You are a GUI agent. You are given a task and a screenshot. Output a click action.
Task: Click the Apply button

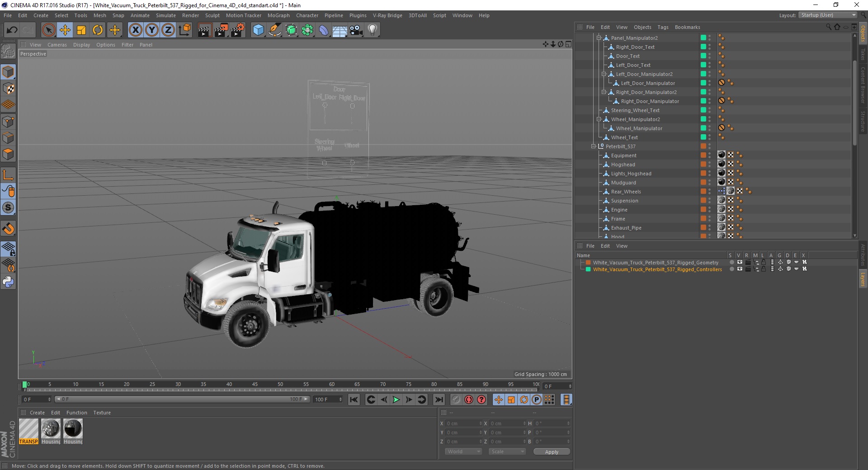(552, 452)
